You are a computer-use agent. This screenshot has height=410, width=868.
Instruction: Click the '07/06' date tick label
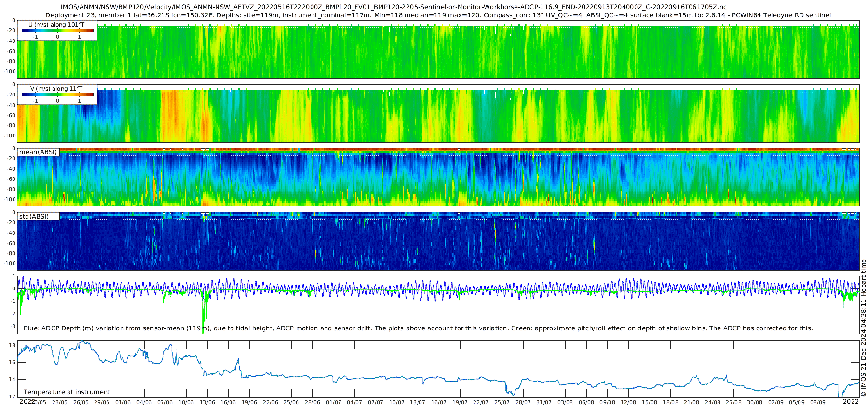[x=165, y=402]
